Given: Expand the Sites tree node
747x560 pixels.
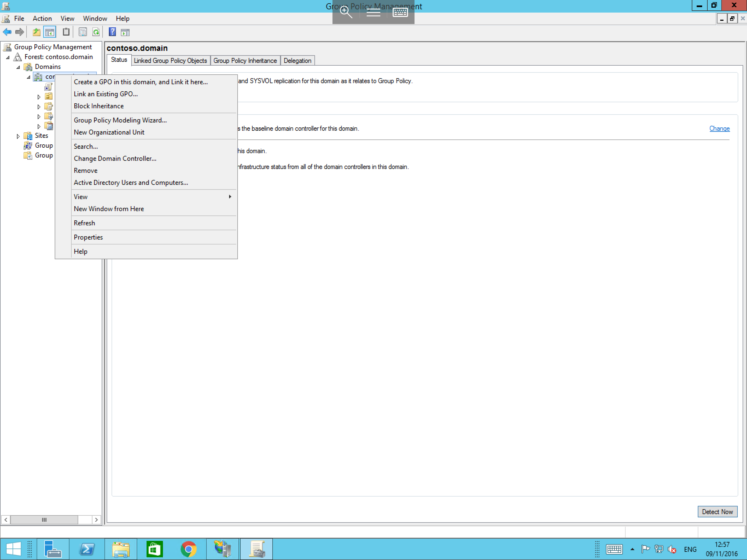Looking at the screenshot, I should pyautogui.click(x=18, y=136).
